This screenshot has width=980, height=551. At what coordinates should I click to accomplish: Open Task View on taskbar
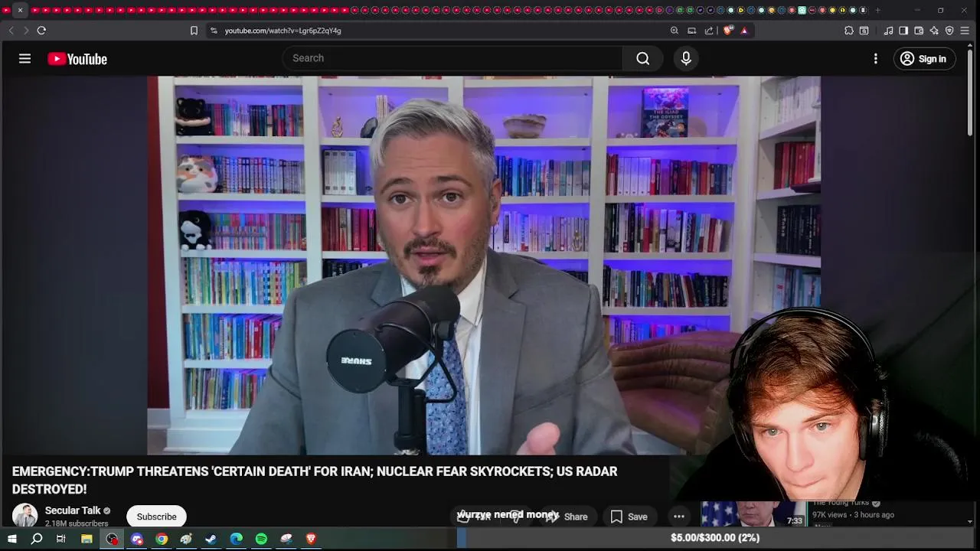click(x=61, y=539)
